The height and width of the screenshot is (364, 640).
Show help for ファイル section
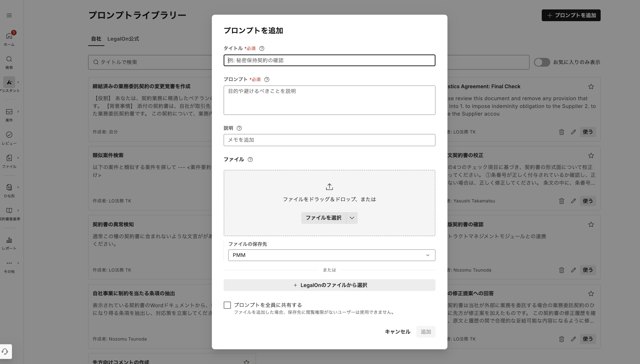tap(250, 159)
